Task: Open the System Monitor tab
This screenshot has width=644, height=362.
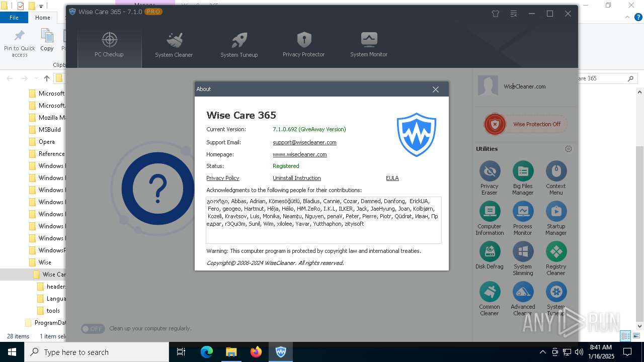Action: pos(369,45)
